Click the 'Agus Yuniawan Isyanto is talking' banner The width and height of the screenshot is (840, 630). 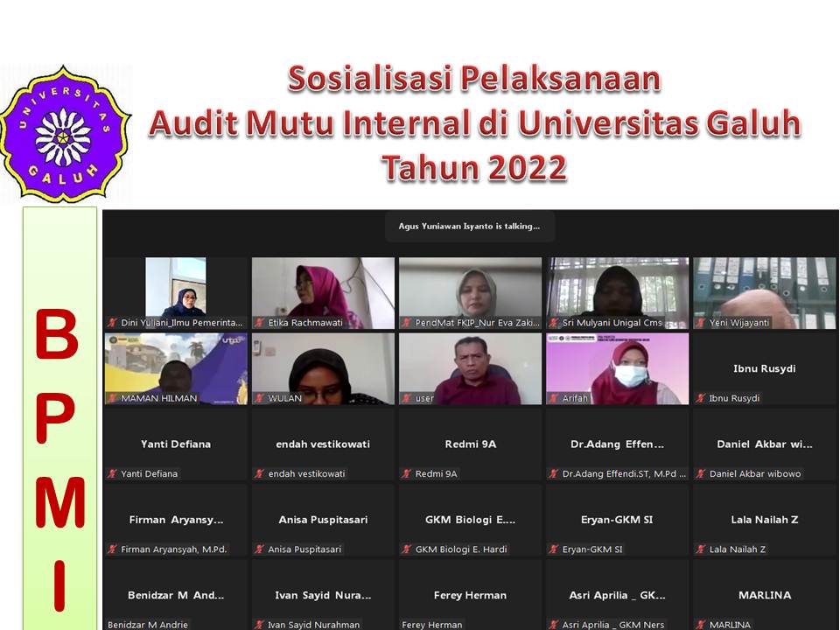point(470,226)
